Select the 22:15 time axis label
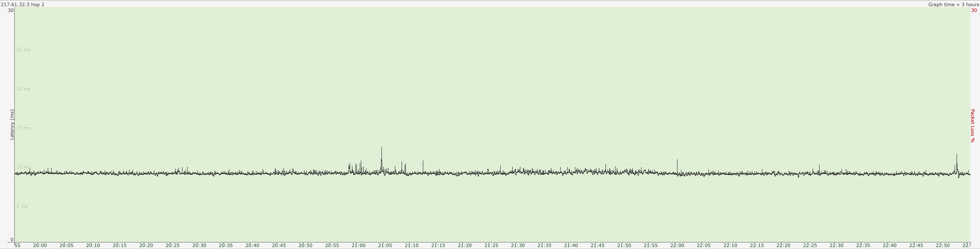980x249 pixels. point(757,246)
